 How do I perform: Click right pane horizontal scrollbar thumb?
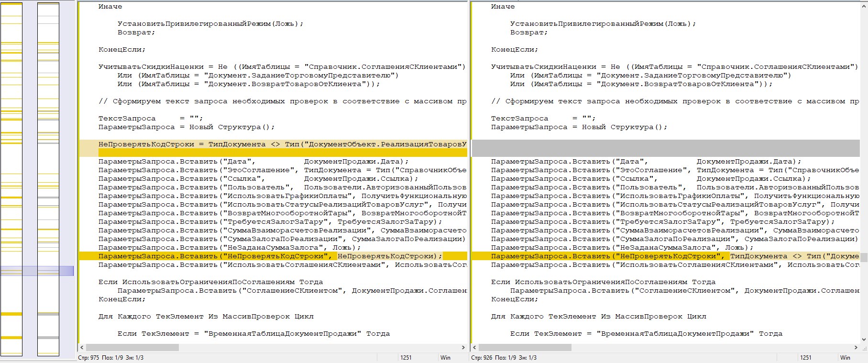[x=525, y=348]
